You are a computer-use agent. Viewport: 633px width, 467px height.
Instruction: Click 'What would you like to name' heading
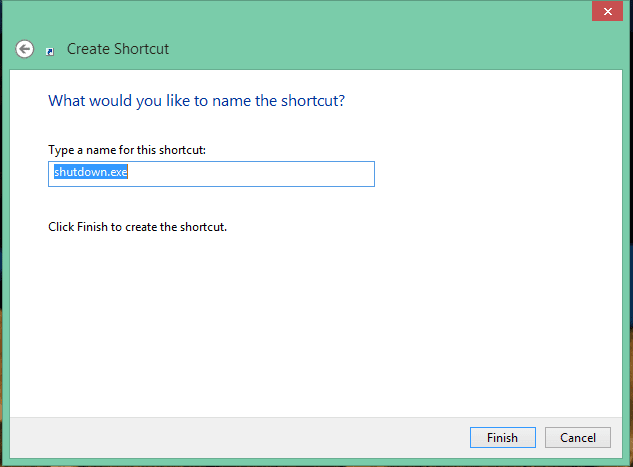(197, 101)
